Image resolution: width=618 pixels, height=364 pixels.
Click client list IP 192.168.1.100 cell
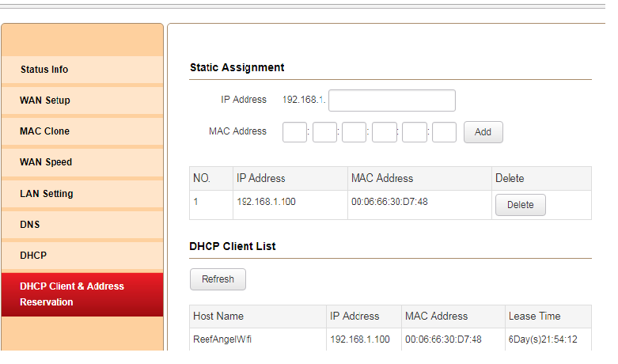coord(363,339)
